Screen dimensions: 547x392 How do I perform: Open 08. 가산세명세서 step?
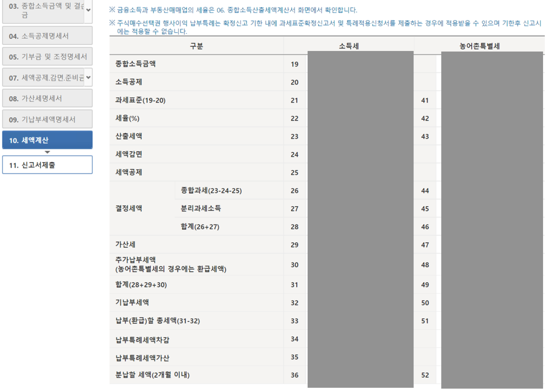pos(47,98)
